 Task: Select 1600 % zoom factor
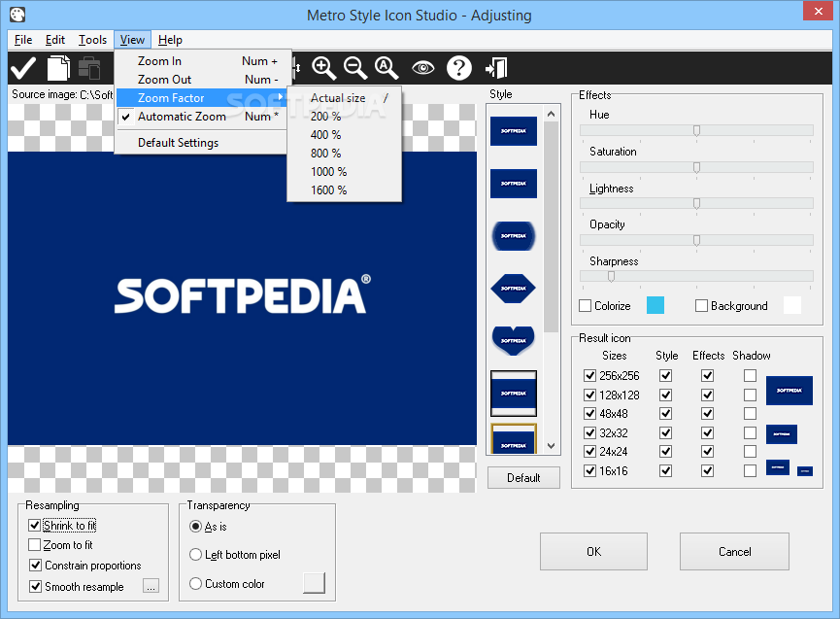pyautogui.click(x=345, y=190)
